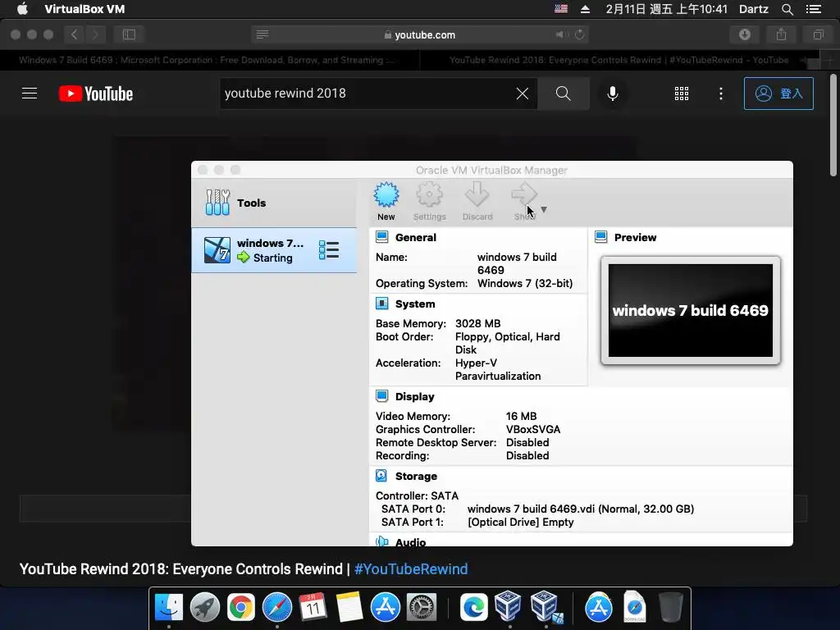Image resolution: width=840 pixels, height=630 pixels.
Task: Start voice search with microphone icon
Action: 612,94
